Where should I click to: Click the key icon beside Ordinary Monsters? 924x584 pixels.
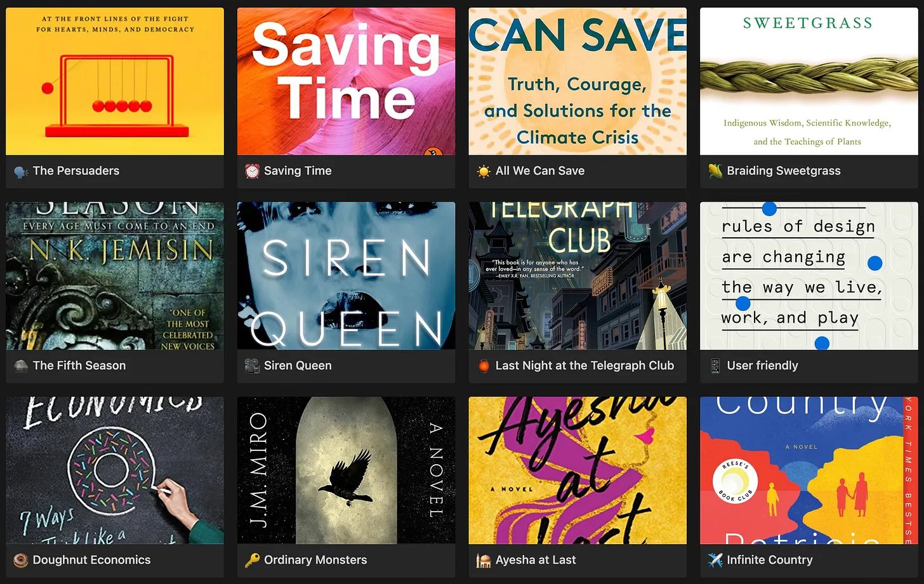(x=252, y=561)
